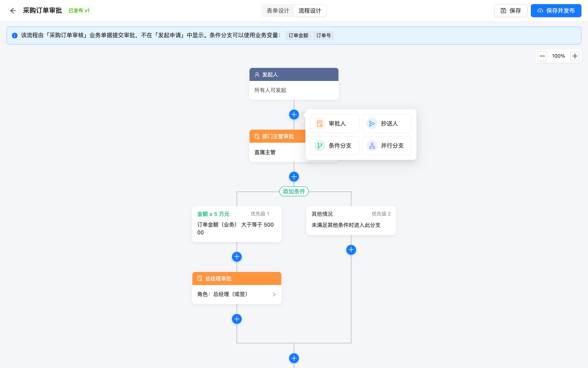Viewport: 588px width, 368px height.
Task: Select the 流程设计 tab
Action: [310, 11]
